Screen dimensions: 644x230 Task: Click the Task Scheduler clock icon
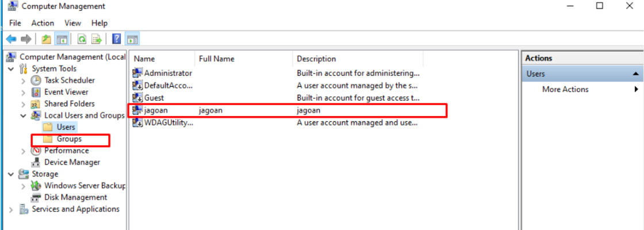tap(36, 80)
